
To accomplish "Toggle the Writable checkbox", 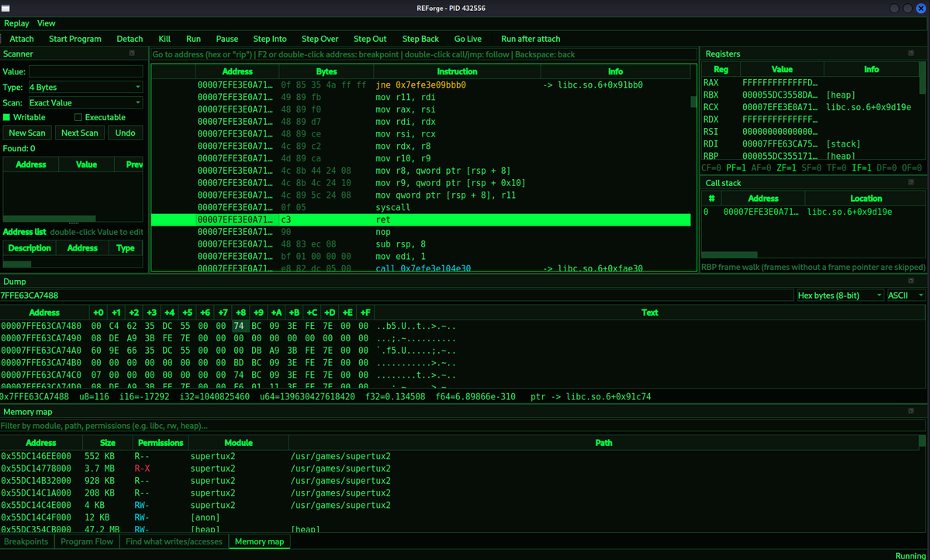I will point(6,117).
